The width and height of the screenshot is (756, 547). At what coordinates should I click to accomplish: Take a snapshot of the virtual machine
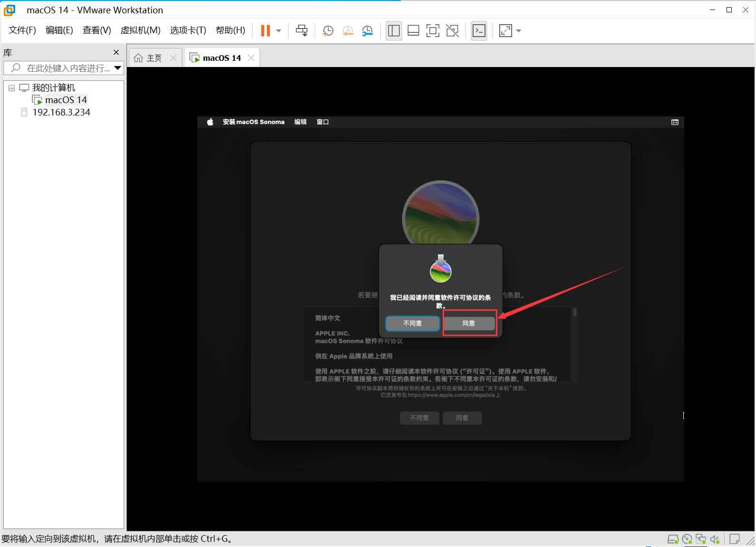pos(328,31)
